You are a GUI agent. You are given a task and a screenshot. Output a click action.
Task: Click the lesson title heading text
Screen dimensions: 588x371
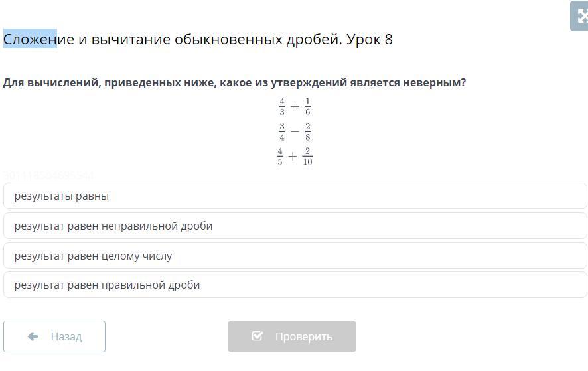pos(198,40)
